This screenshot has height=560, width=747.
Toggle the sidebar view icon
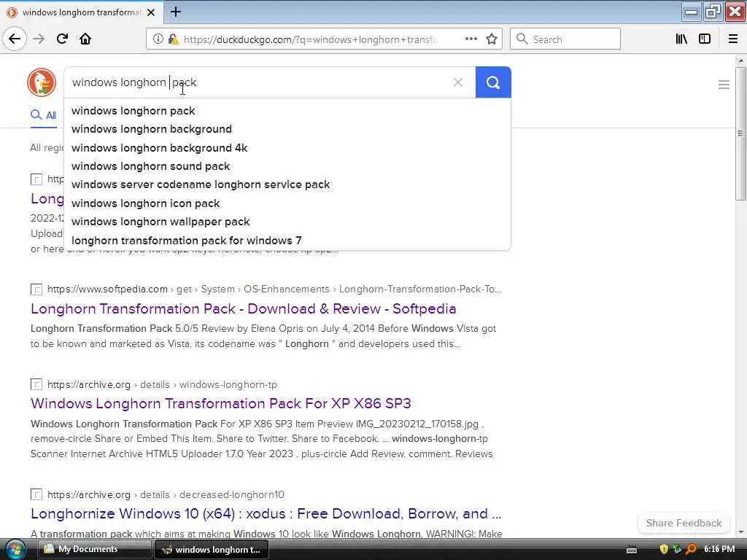(x=705, y=39)
